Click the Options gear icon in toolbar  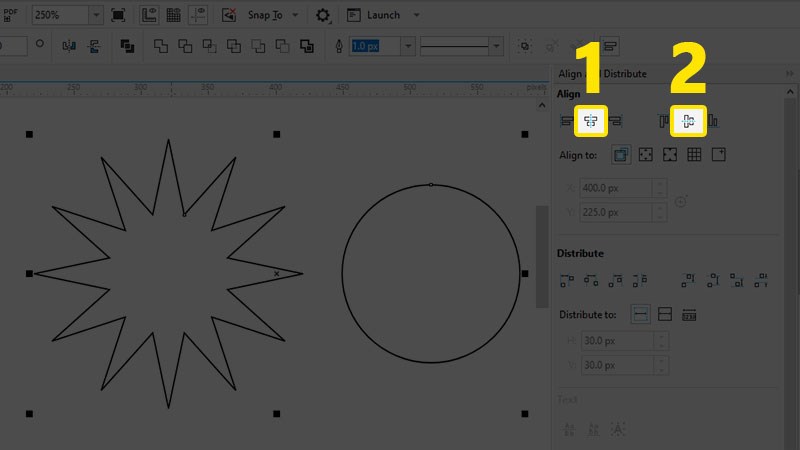click(x=323, y=15)
